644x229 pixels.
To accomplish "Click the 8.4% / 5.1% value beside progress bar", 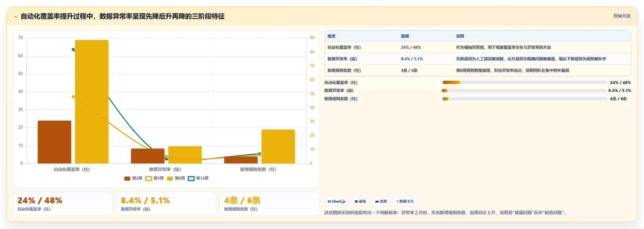I will 620,91.
